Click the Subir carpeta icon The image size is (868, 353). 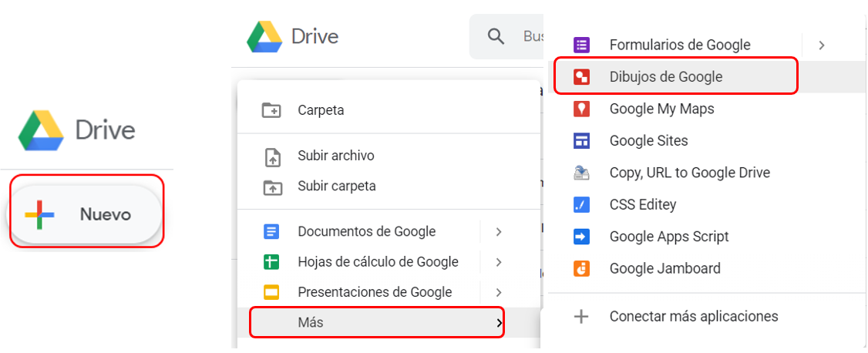point(271,187)
